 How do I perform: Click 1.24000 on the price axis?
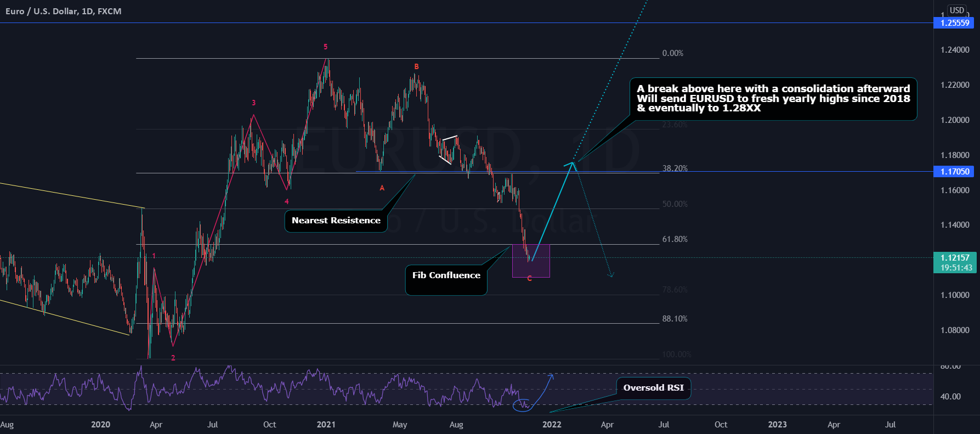click(955, 50)
